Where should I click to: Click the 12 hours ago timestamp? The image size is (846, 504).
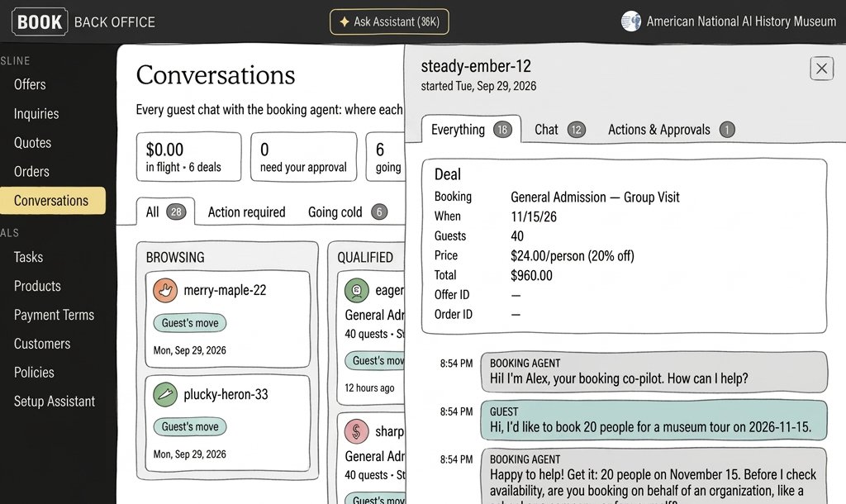[x=369, y=388]
